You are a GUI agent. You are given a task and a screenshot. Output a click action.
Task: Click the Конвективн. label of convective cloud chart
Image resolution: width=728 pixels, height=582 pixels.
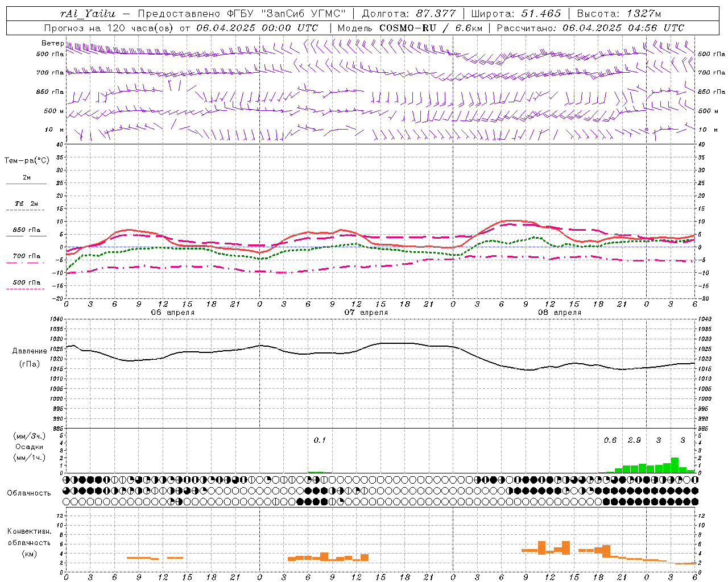click(x=29, y=531)
